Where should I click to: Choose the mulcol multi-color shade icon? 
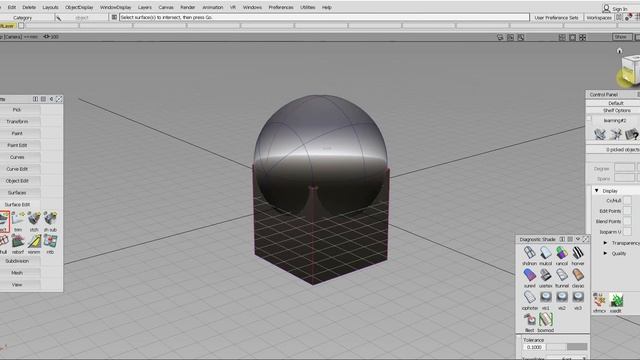tap(546, 253)
